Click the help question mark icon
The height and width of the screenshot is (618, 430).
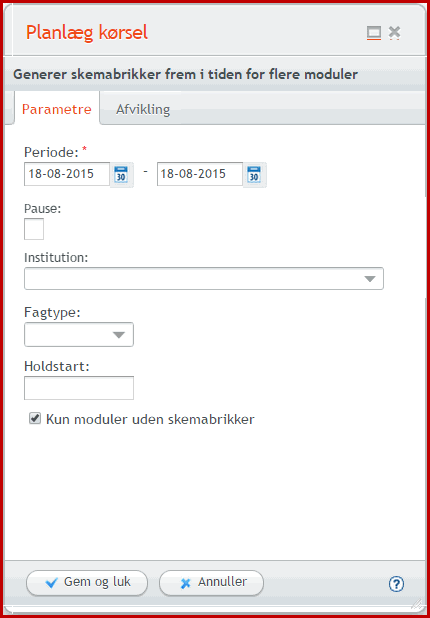click(x=396, y=583)
